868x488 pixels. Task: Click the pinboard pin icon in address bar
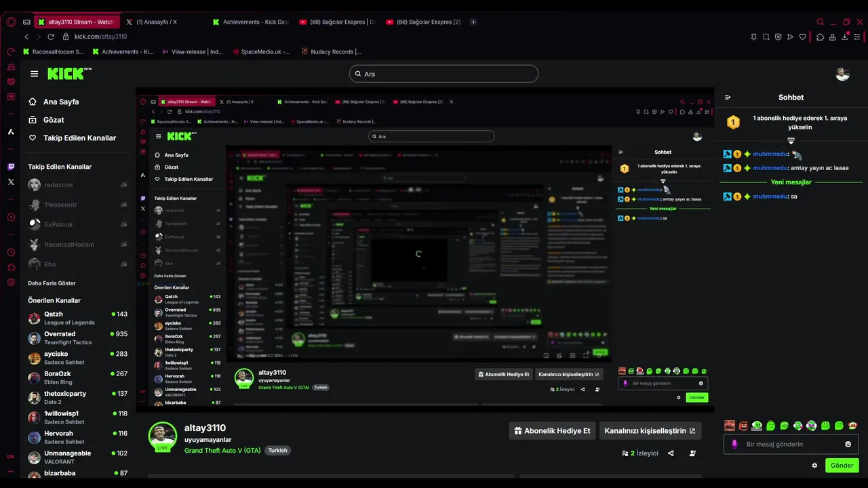(753, 37)
